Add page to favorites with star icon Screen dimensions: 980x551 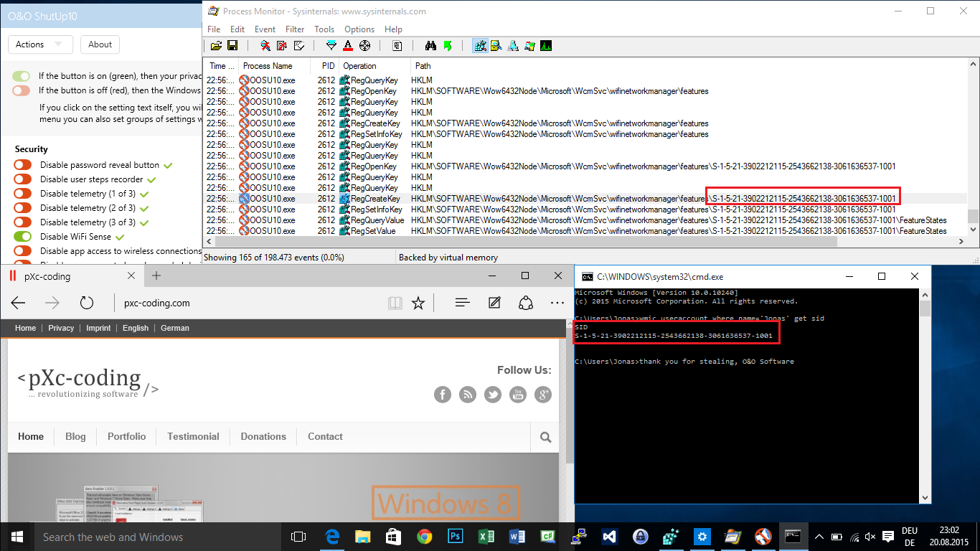click(x=418, y=303)
